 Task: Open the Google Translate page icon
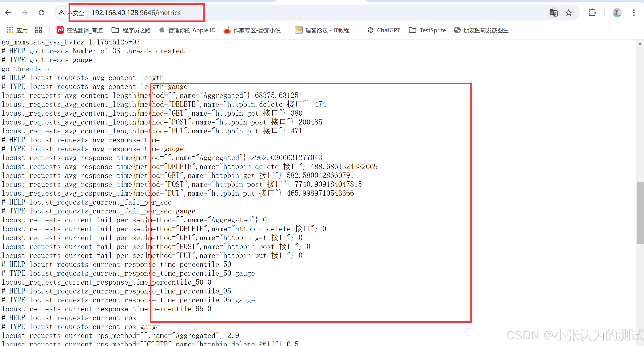click(x=553, y=13)
